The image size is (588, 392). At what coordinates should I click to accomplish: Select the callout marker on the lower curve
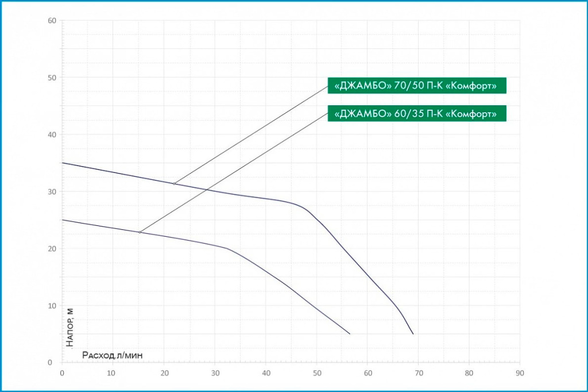(x=140, y=232)
